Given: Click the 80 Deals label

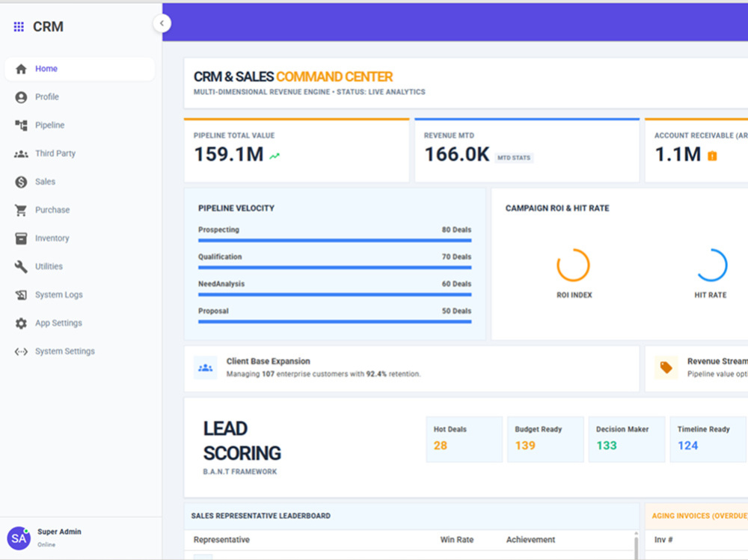Looking at the screenshot, I should click(456, 230).
